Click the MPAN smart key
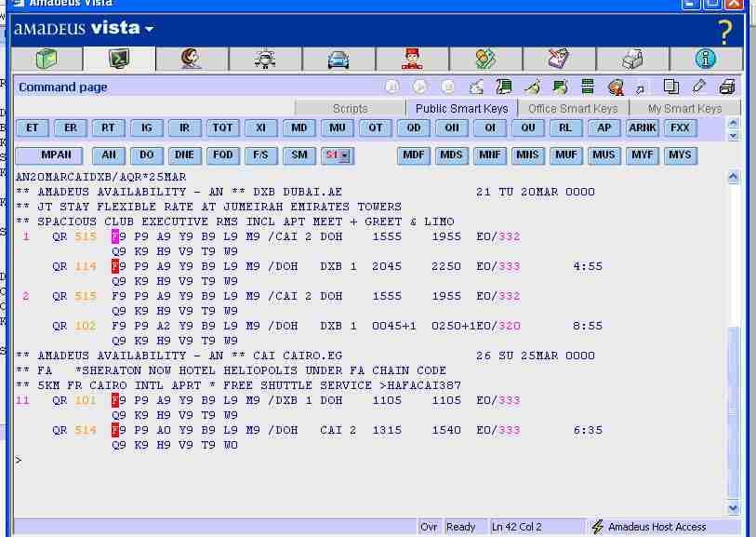This screenshot has height=537, width=756. pos(49,155)
